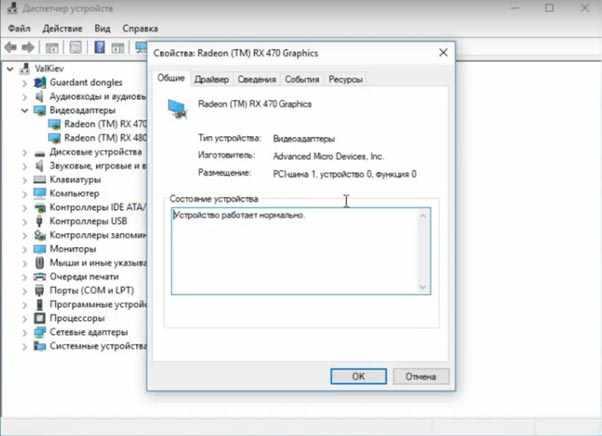602x436 pixels.
Task: Expand the Мониторы category
Action: (25, 248)
